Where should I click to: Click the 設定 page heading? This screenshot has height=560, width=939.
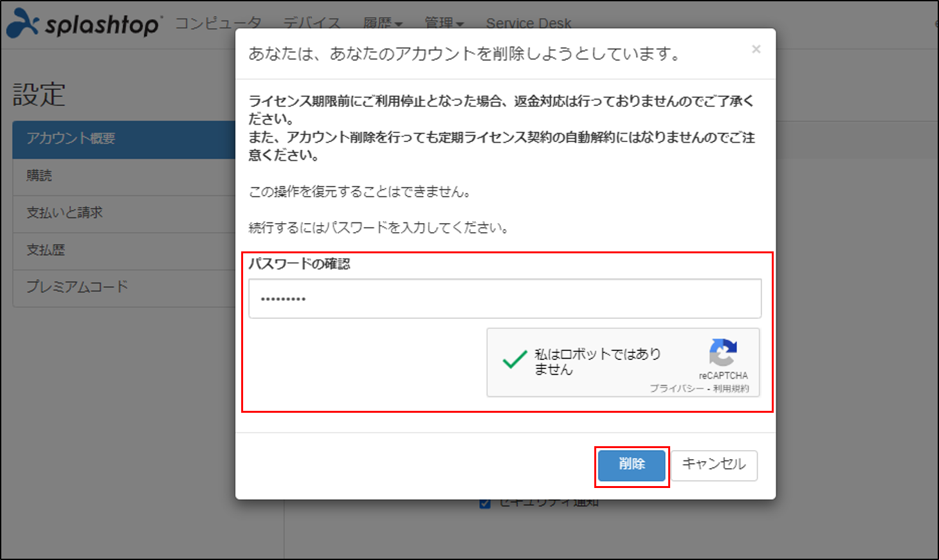coord(39,95)
